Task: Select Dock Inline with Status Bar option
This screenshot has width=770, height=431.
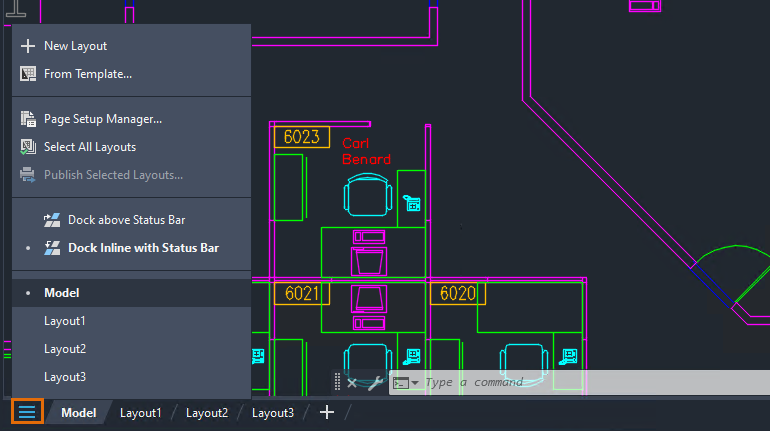Action: tap(131, 248)
